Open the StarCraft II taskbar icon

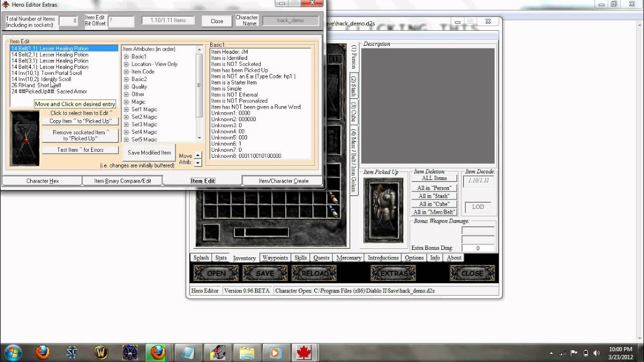coord(72,352)
